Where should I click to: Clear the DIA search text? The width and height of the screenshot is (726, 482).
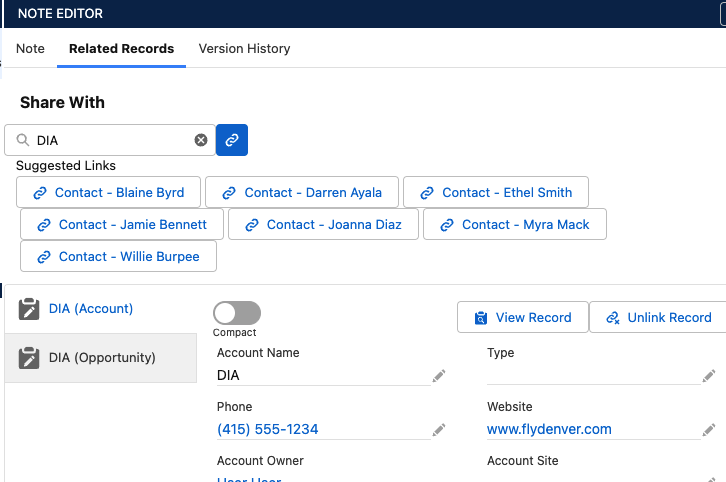pyautogui.click(x=201, y=140)
